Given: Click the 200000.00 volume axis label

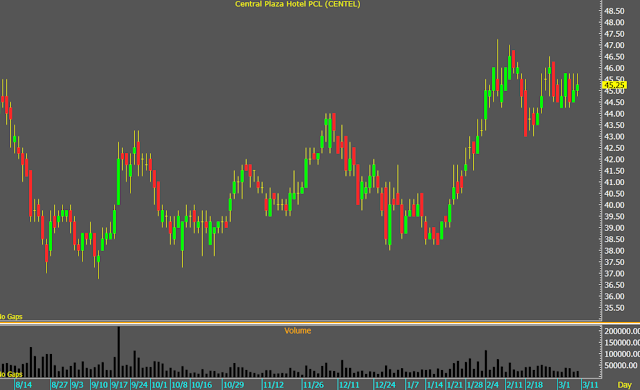Looking at the screenshot, I should (622, 331).
